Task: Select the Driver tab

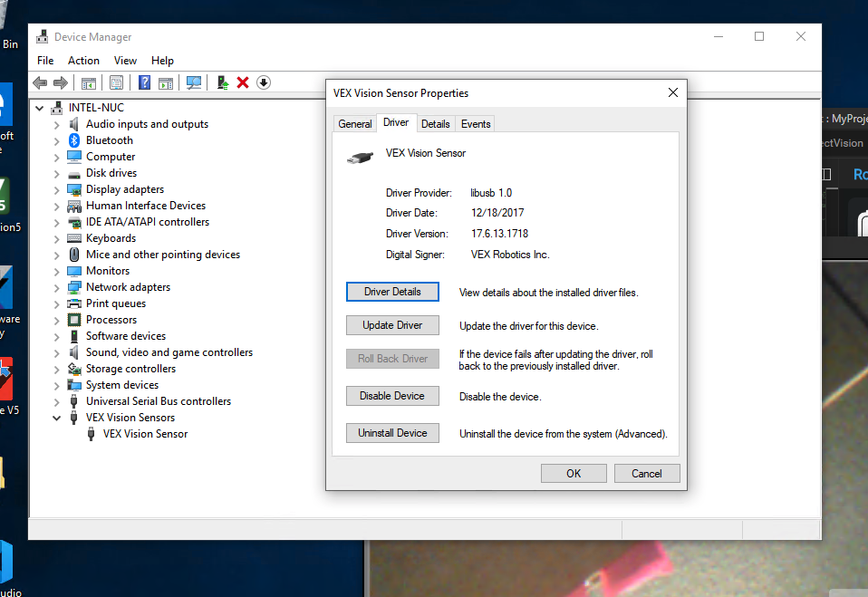Action: point(396,122)
